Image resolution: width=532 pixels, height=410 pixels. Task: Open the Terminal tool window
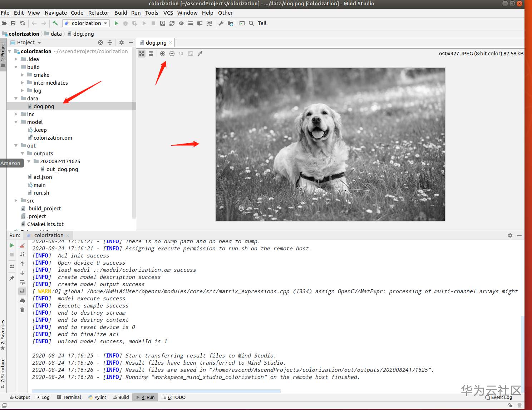pyautogui.click(x=69, y=397)
